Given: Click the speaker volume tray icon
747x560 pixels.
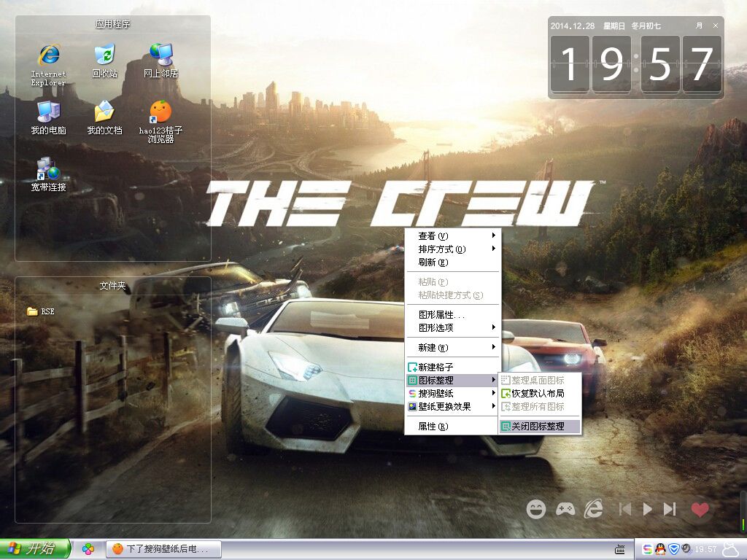Looking at the screenshot, I should click(x=686, y=549).
